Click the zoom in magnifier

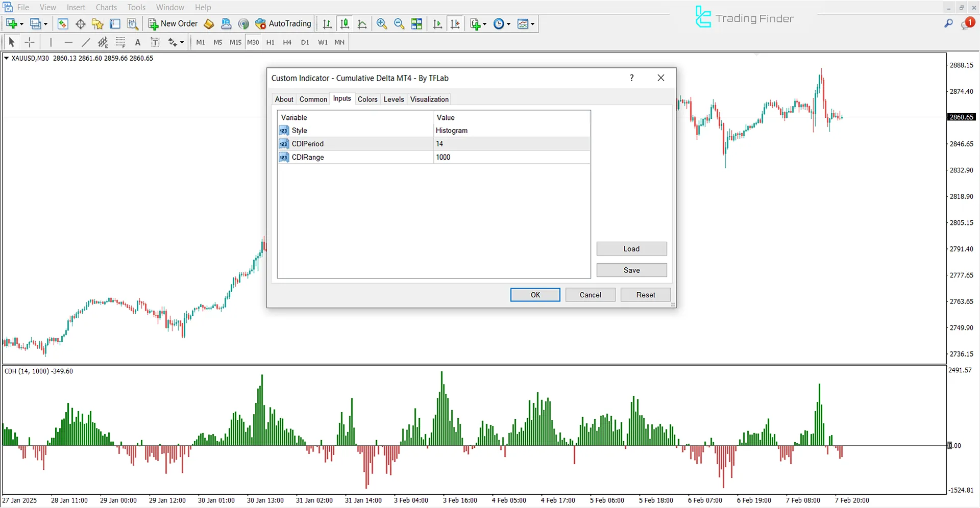point(382,23)
